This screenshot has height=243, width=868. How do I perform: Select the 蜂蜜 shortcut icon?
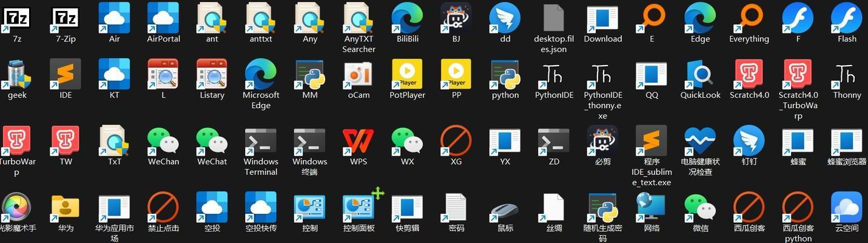(x=798, y=141)
